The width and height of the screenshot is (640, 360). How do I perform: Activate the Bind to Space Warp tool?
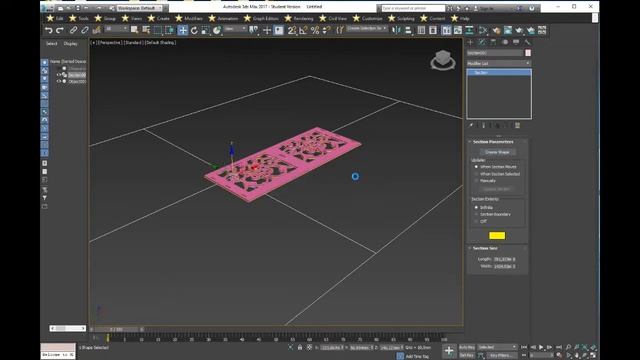[x=96, y=30]
